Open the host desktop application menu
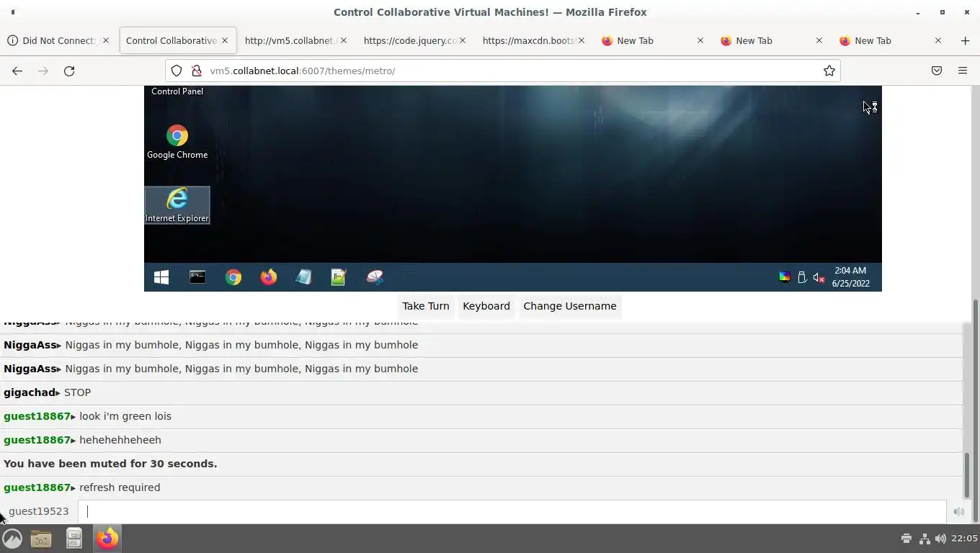The image size is (980, 553). pos(12,539)
